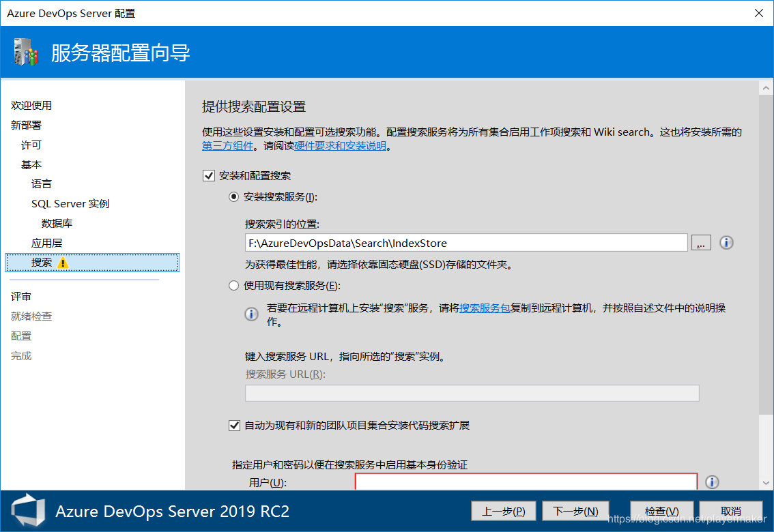
Task: Click the server wizard icon in the header
Action: [x=26, y=53]
